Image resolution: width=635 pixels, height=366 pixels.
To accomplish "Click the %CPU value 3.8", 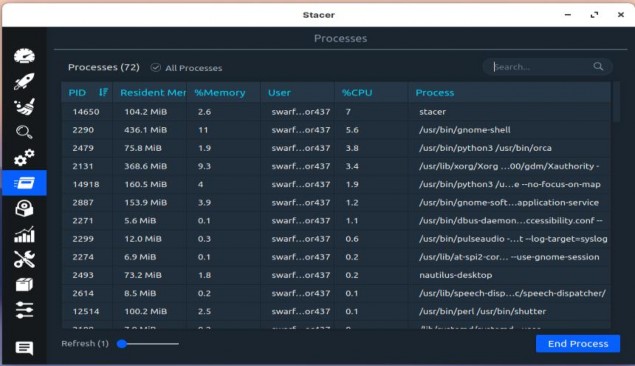I will pyautogui.click(x=352, y=148).
